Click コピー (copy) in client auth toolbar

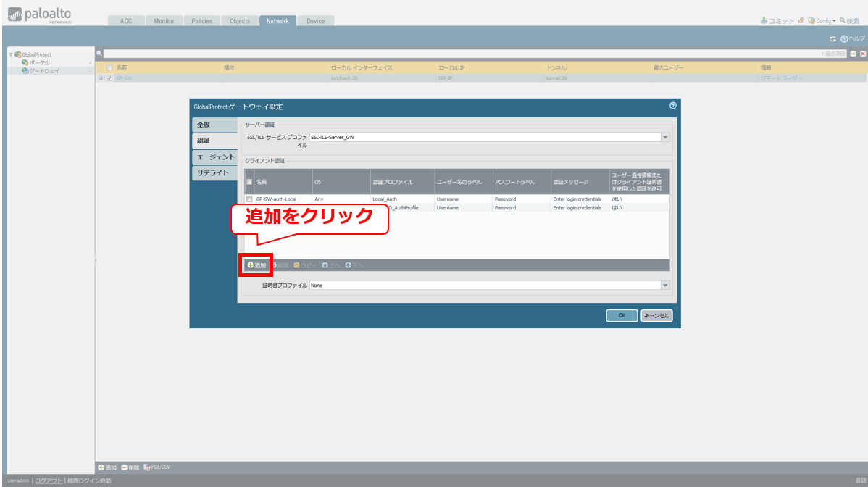[306, 266]
